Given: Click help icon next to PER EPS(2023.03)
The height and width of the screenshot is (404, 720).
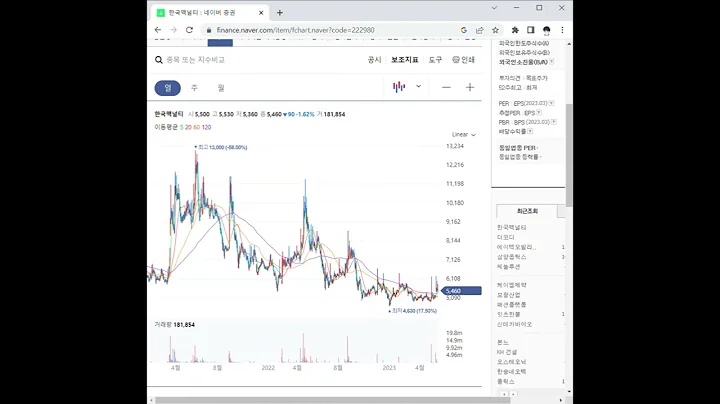Looking at the screenshot, I should tap(551, 103).
